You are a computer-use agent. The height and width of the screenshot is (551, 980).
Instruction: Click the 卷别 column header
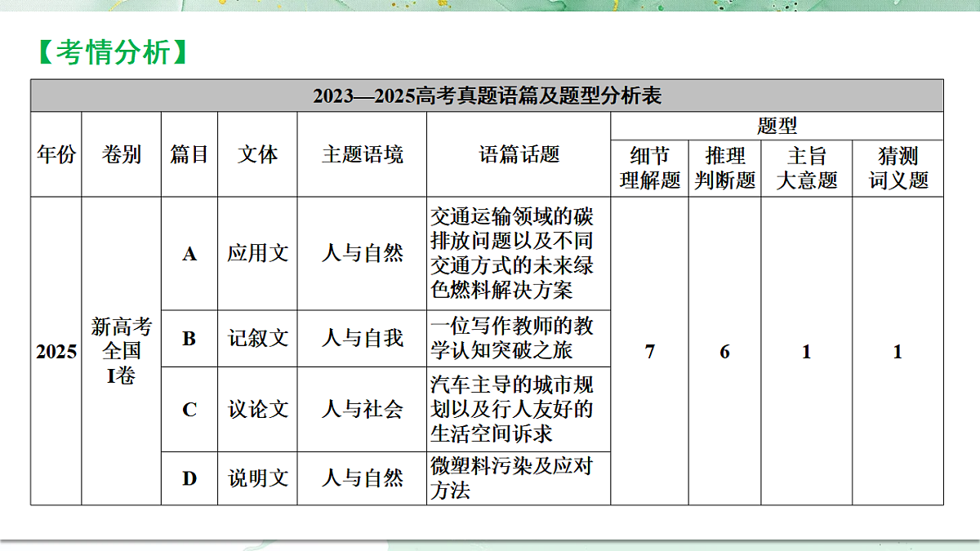pos(122,154)
